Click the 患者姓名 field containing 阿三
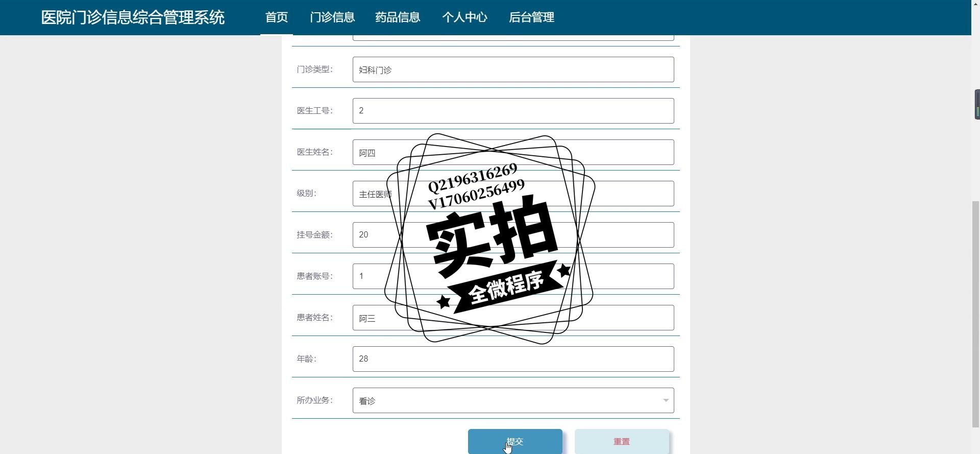The image size is (980, 454). (513, 318)
